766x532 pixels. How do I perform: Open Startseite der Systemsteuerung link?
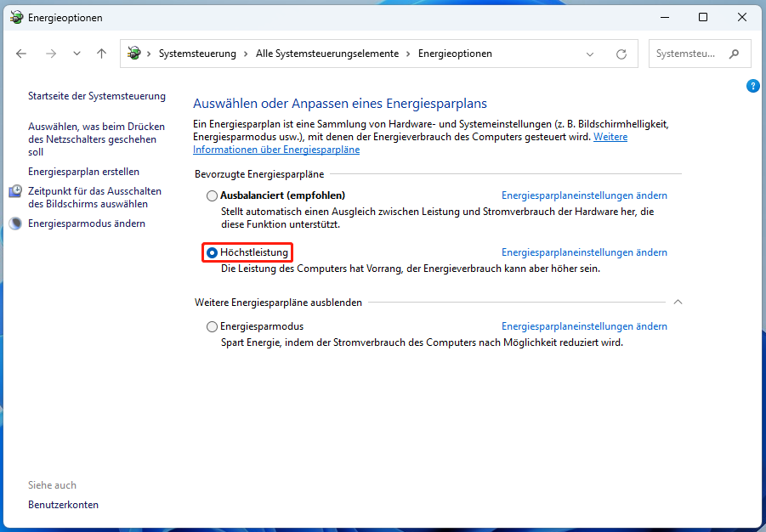point(97,96)
